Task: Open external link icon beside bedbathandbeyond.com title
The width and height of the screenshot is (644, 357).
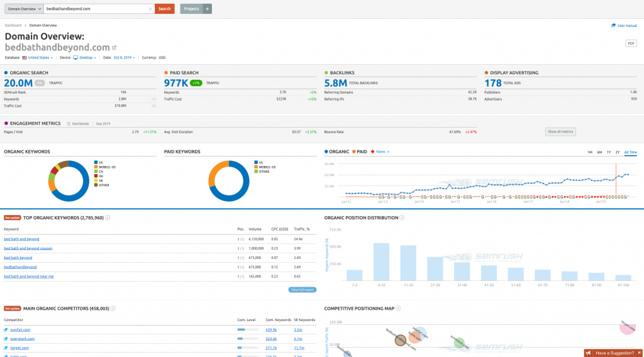Action: pyautogui.click(x=114, y=47)
